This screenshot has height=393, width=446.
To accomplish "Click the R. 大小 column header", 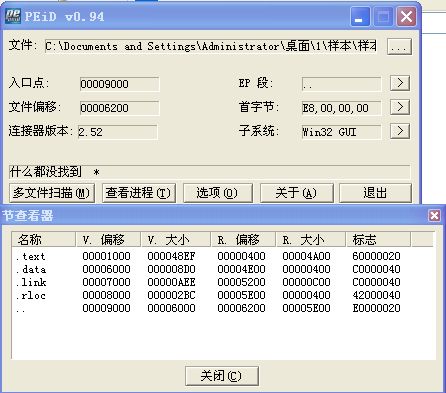I will 311,239.
